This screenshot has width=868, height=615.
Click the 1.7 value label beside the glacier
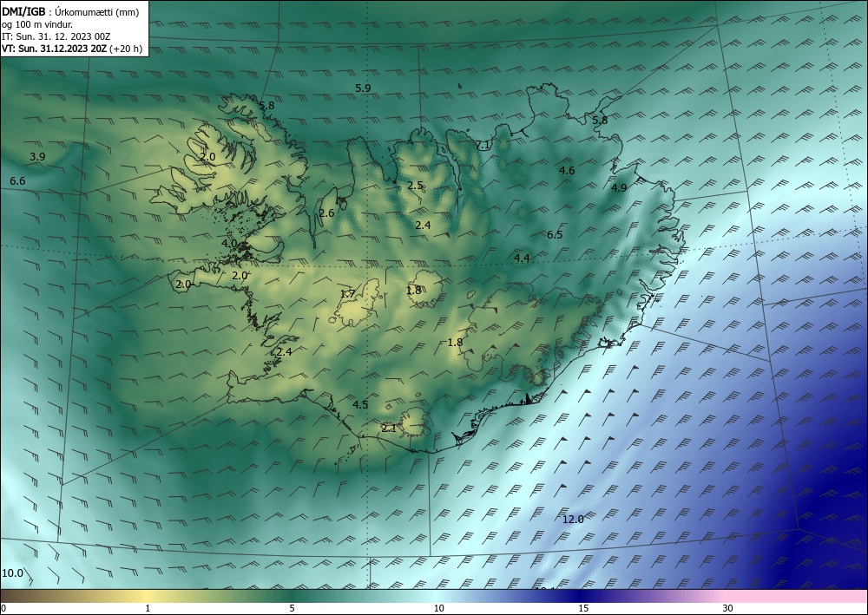(x=347, y=294)
